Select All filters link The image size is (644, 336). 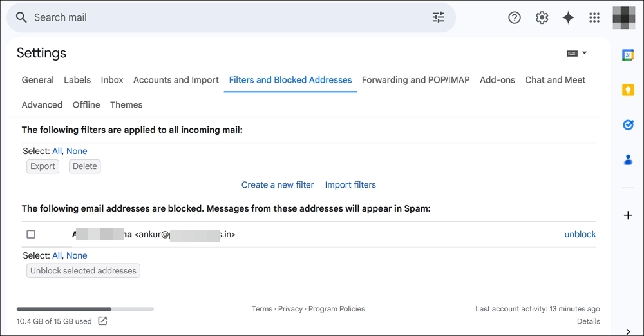(x=57, y=151)
